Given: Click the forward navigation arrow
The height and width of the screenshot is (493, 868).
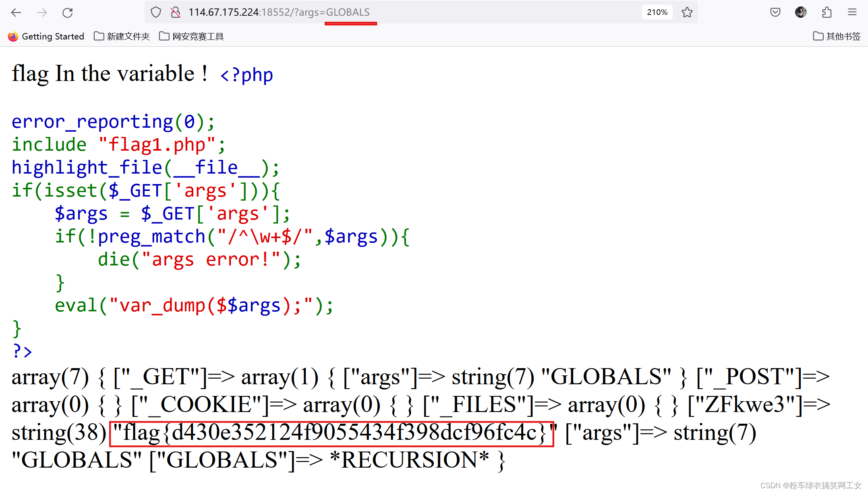Looking at the screenshot, I should (x=41, y=12).
